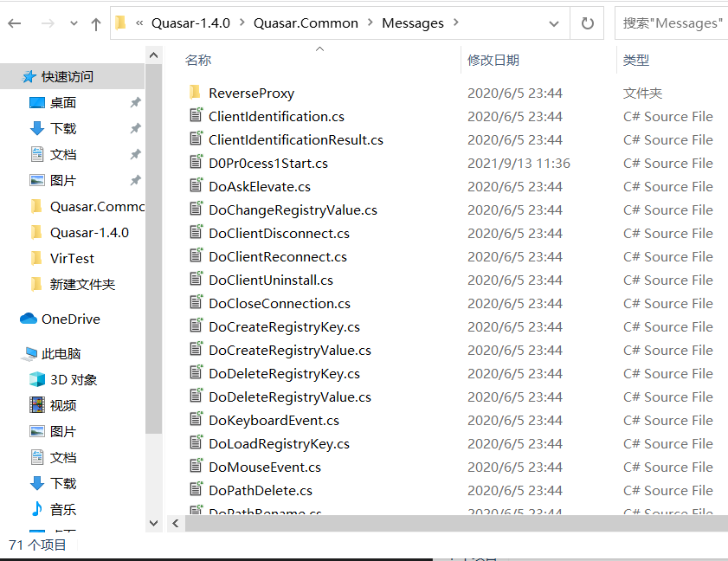This screenshot has width=728, height=561.
Task: Click the folder icon in the address bar
Action: pyautogui.click(x=120, y=23)
